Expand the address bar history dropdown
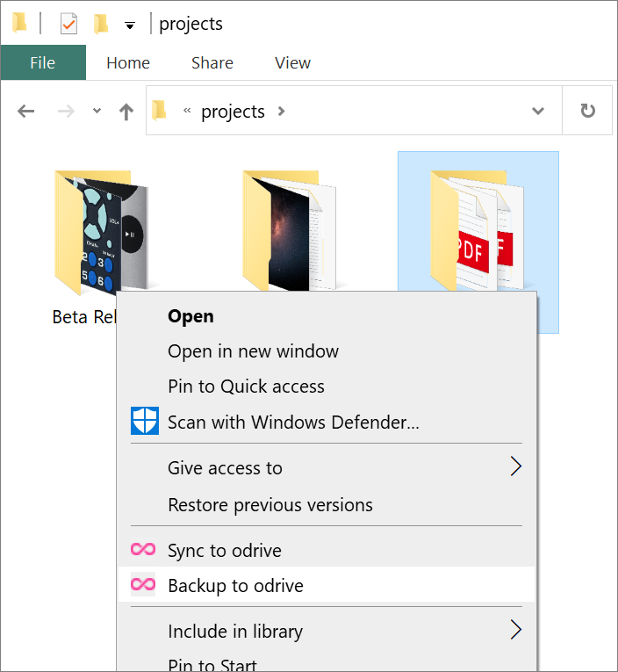Viewport: 618px width, 672px height. 538,112
